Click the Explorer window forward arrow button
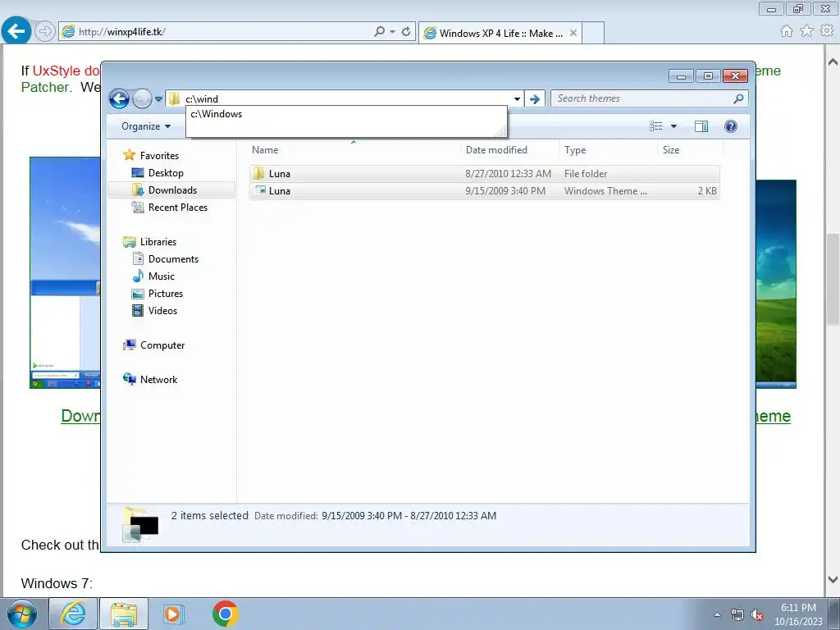 click(x=142, y=98)
